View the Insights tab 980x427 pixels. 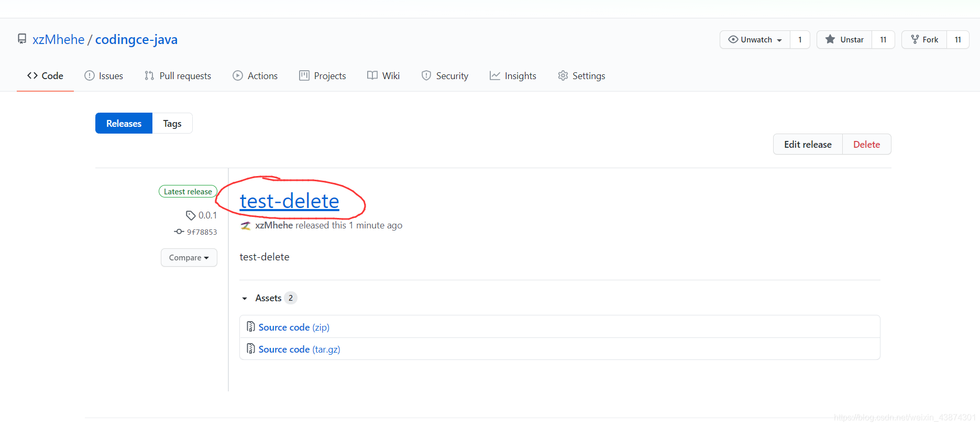513,76
